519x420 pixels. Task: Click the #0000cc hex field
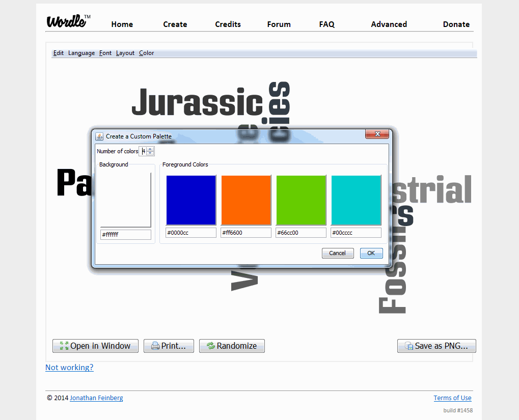click(x=191, y=233)
